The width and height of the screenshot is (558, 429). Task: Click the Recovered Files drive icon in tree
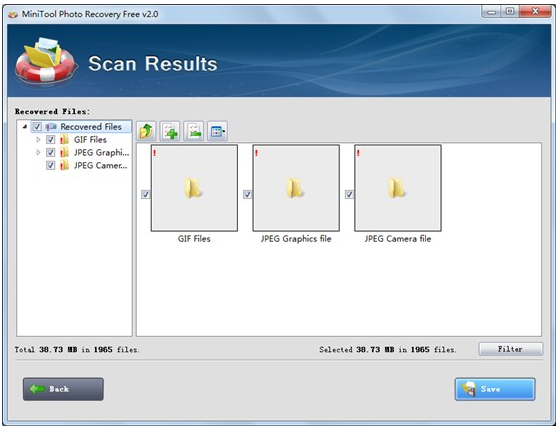(51, 127)
